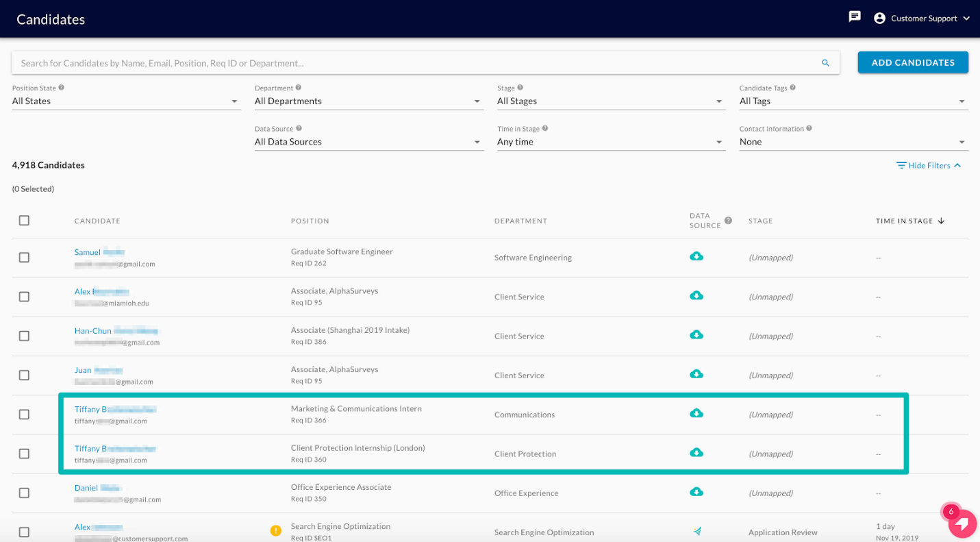
Task: Open the notification widget with badge 6
Action: click(962, 523)
